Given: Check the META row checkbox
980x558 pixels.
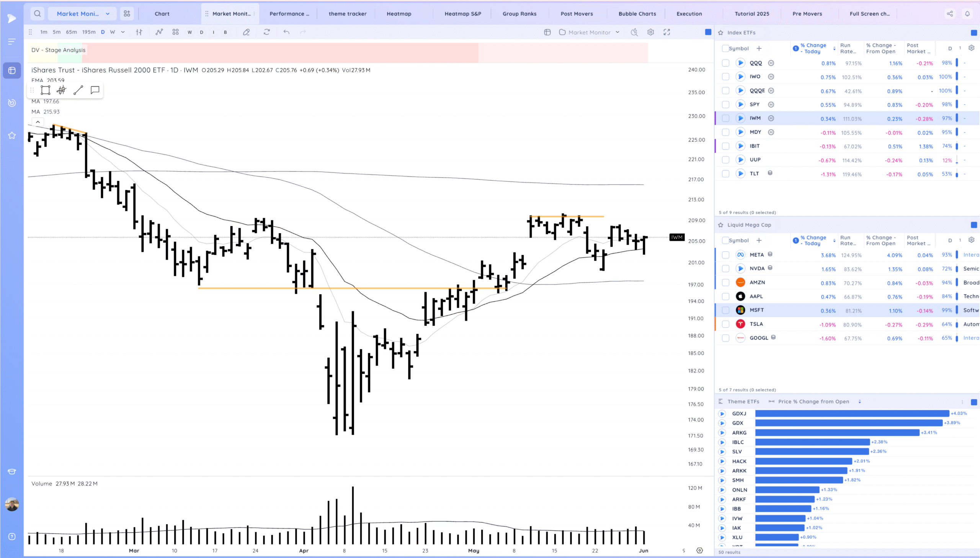Looking at the screenshot, I should (725, 255).
